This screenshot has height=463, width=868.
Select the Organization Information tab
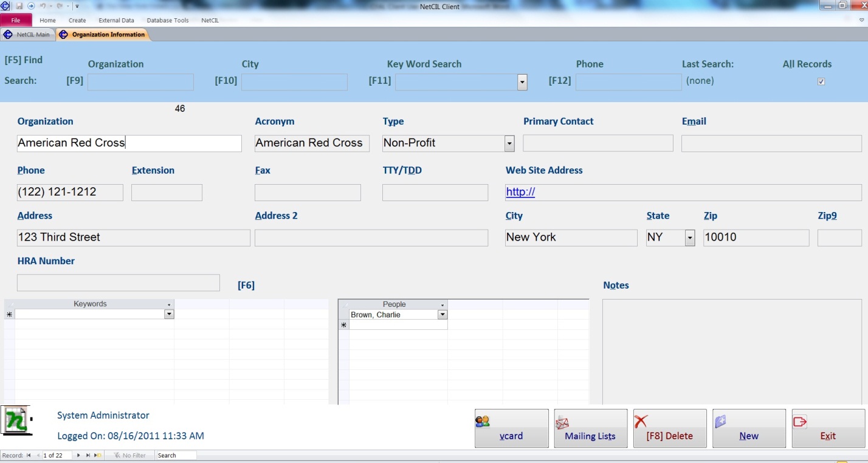[102, 35]
